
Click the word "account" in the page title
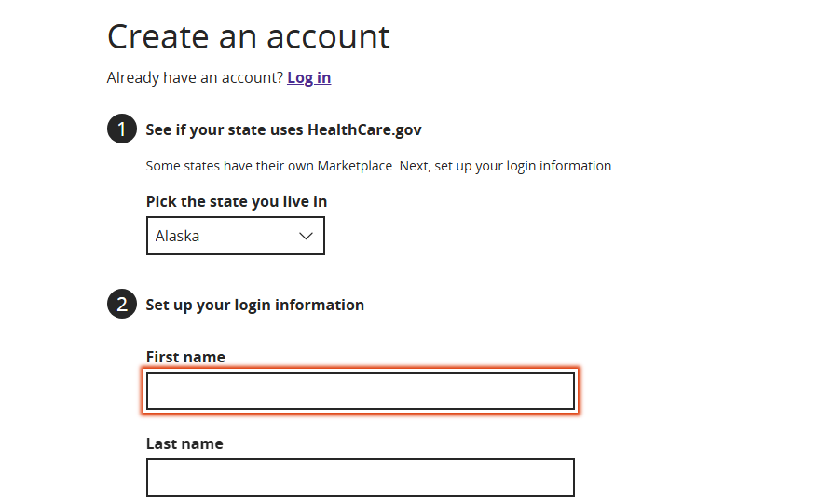point(329,37)
